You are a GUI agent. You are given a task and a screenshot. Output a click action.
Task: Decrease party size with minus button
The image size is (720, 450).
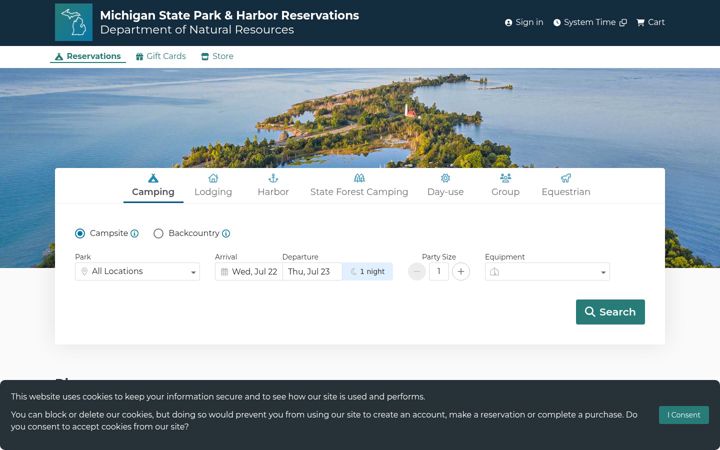click(x=417, y=271)
